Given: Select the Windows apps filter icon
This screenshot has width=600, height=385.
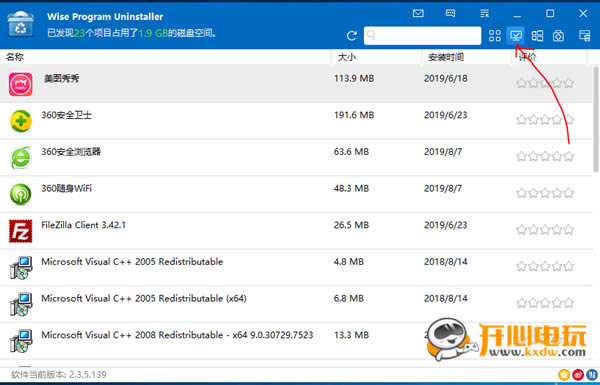Looking at the screenshot, I should point(537,36).
